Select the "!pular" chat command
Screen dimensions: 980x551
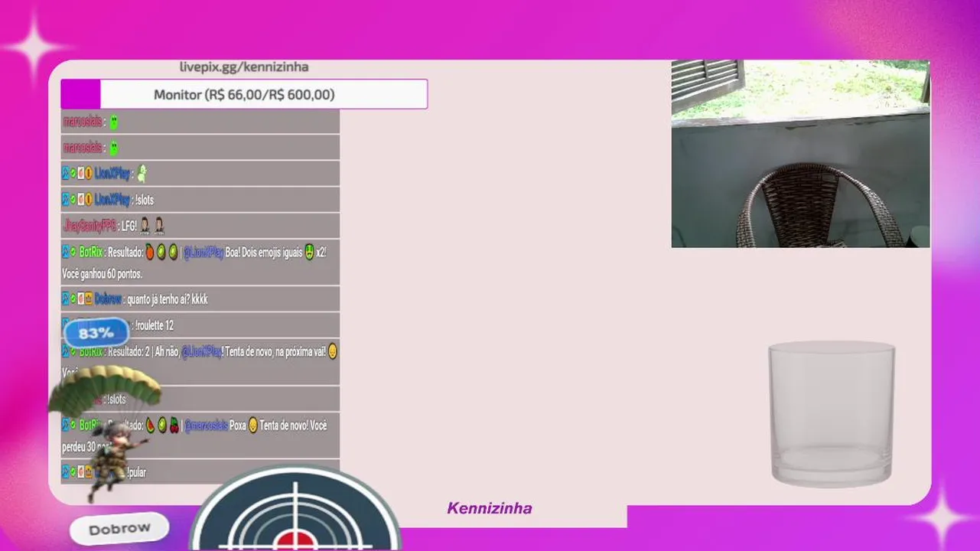point(136,472)
